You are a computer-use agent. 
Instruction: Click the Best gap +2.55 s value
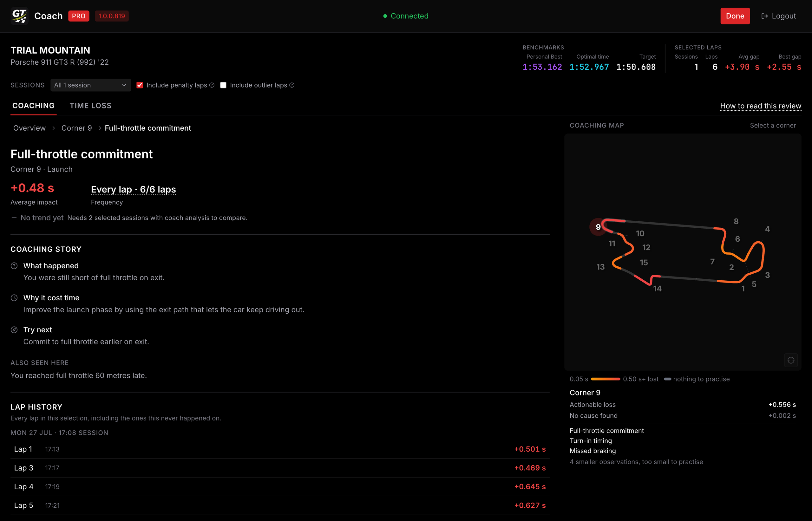tap(784, 67)
